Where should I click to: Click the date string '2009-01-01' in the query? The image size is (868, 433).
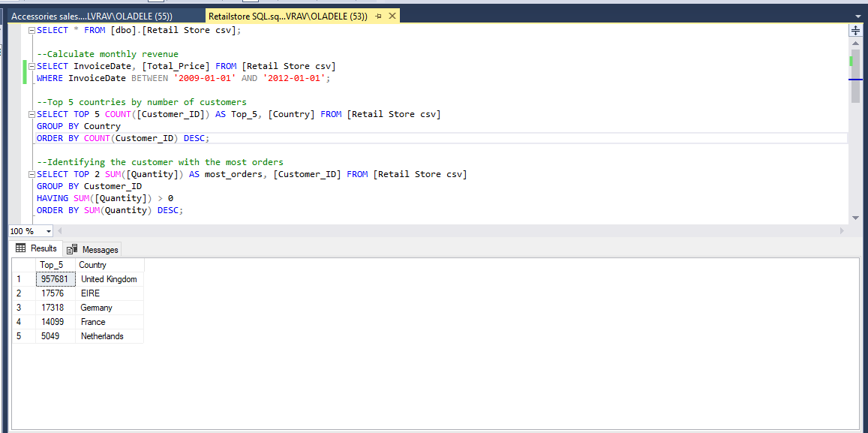tap(205, 79)
